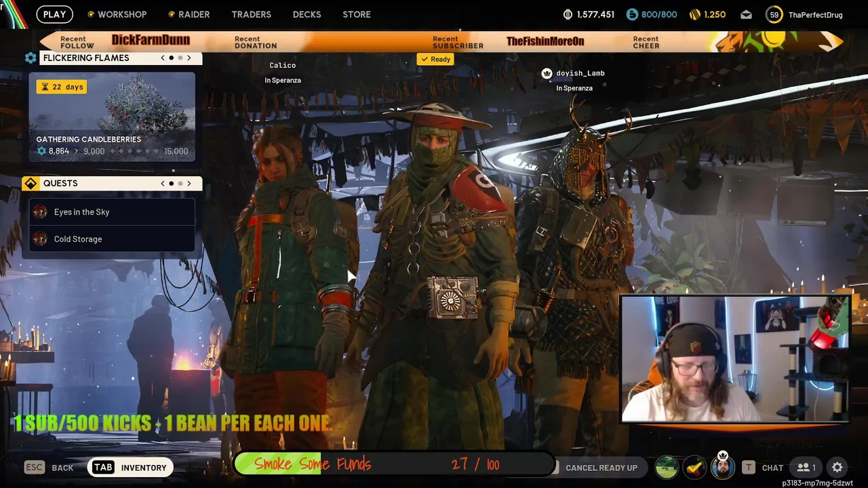Viewport: 868px width, 488px height.
Task: Click the Smoke Some Funds goal progress bar
Action: (x=396, y=464)
